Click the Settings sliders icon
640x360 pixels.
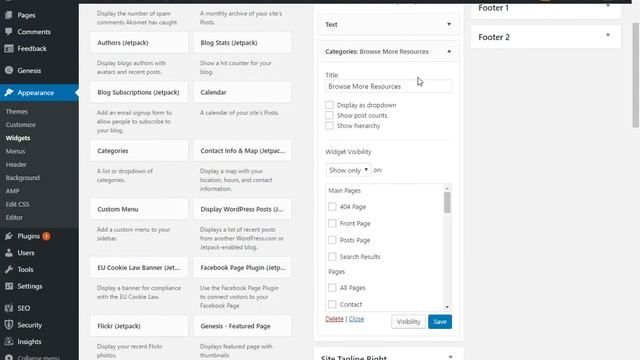tap(9, 287)
